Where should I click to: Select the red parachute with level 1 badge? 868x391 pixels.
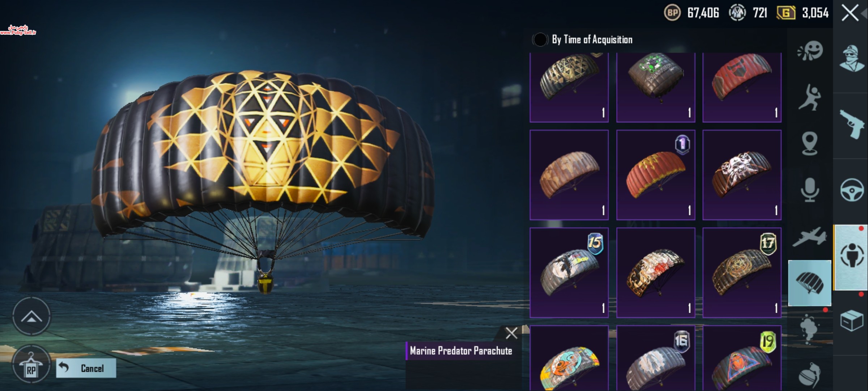(x=656, y=175)
